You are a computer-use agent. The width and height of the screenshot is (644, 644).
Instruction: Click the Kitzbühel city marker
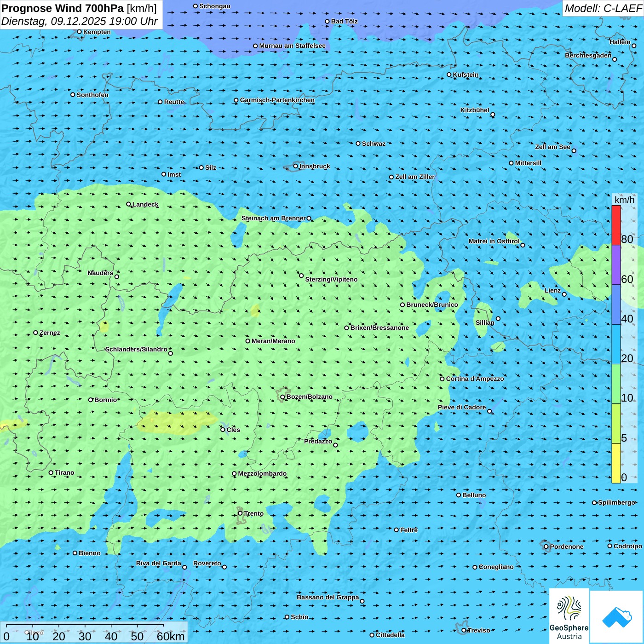coord(493,115)
